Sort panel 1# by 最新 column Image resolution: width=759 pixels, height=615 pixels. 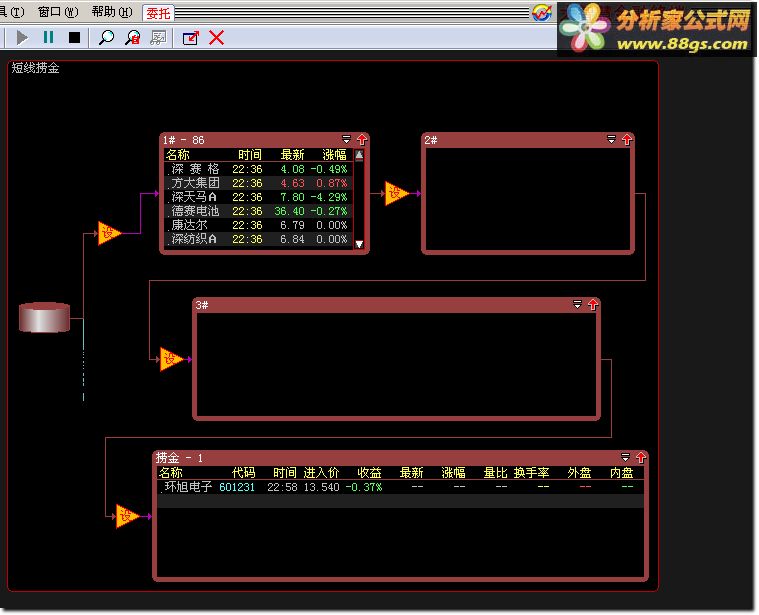click(x=292, y=155)
